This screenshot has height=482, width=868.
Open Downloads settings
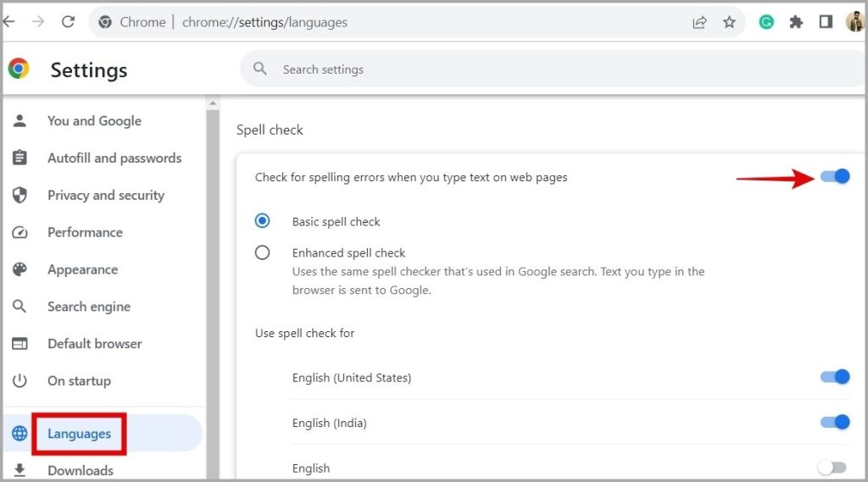[81, 470]
